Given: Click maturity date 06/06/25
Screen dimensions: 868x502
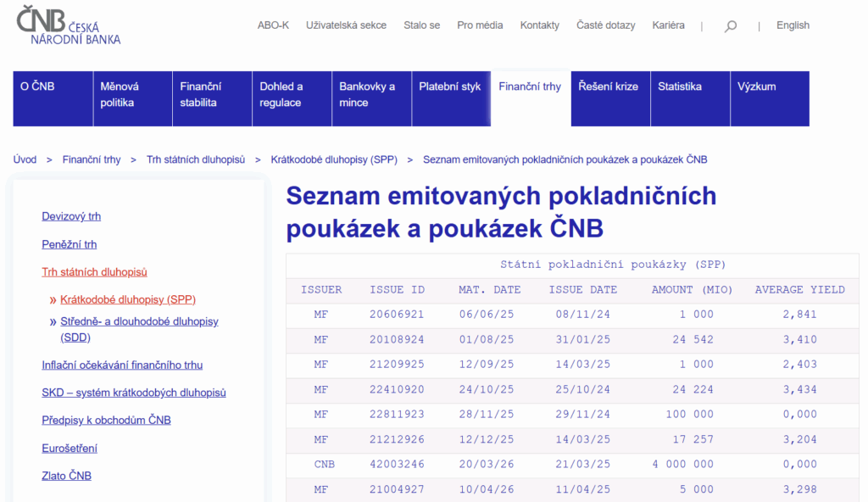Looking at the screenshot, I should point(486,315).
